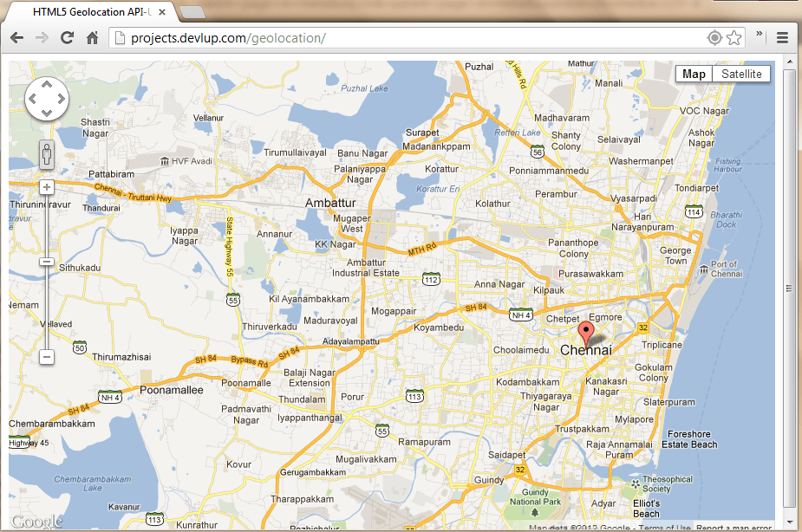Open the Chrome hamburger menu
802x532 pixels.
click(782, 38)
